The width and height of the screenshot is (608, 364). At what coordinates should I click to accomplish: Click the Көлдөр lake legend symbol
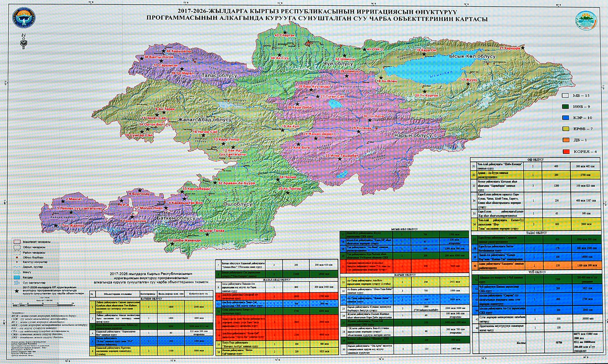17,277
